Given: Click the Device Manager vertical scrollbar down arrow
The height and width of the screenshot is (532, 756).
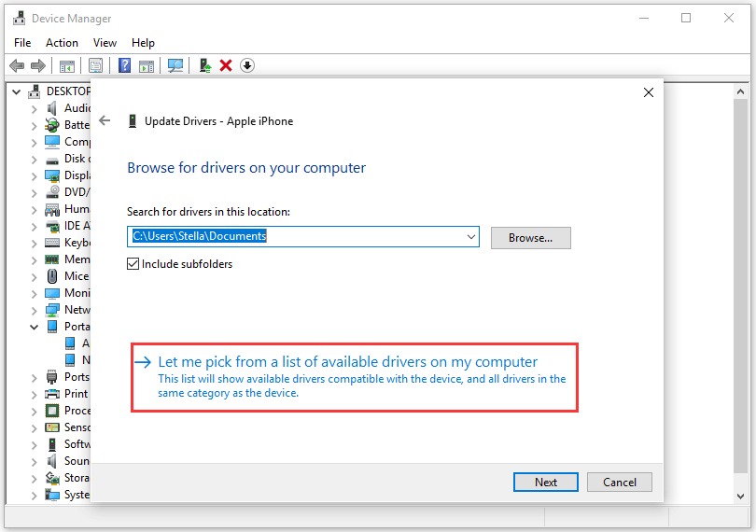Looking at the screenshot, I should 742,496.
